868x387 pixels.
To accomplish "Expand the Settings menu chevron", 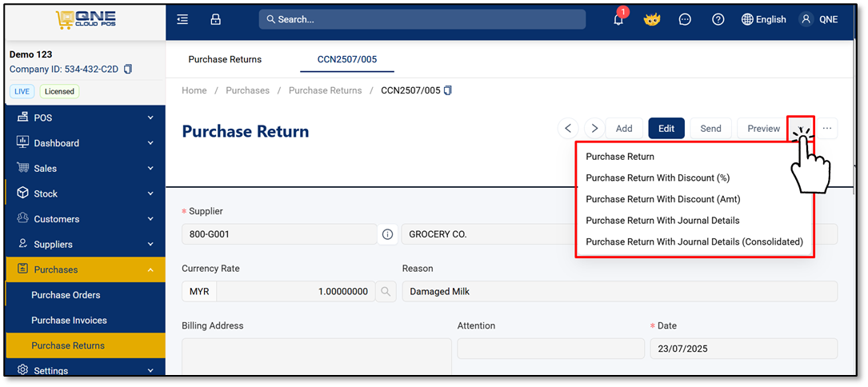I will 150,370.
